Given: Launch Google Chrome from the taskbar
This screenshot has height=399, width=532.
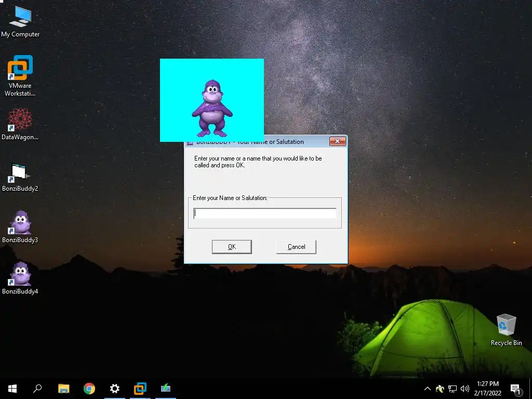Looking at the screenshot, I should tap(89, 389).
